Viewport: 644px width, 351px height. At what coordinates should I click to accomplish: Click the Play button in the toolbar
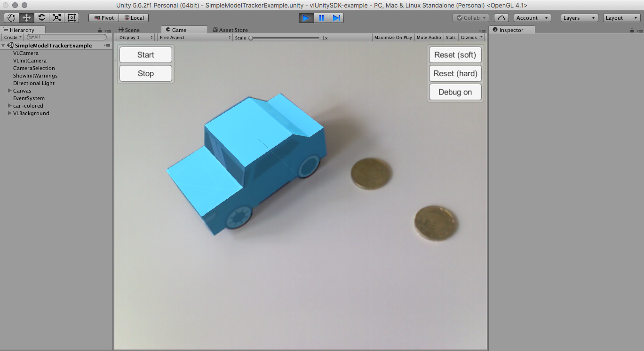point(306,18)
